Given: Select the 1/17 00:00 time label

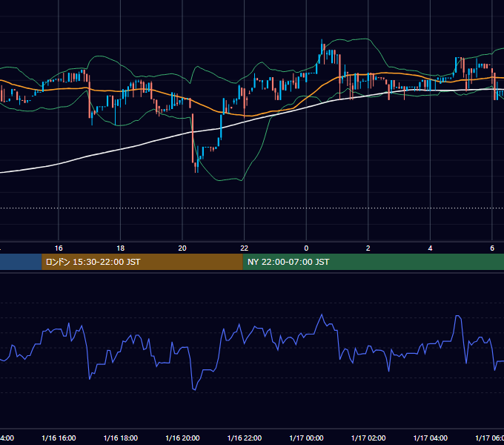Looking at the screenshot, I should tap(306, 438).
